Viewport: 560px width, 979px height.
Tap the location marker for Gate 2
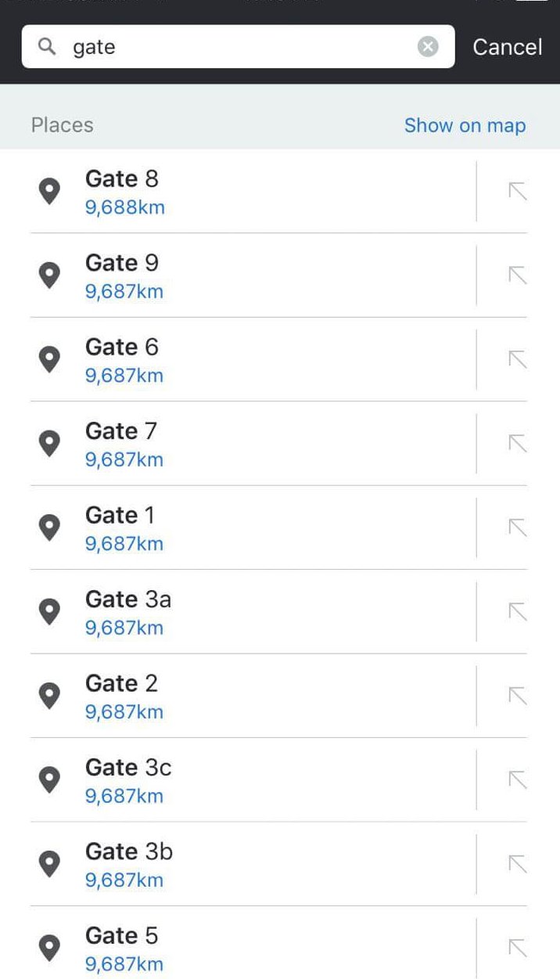click(x=48, y=696)
